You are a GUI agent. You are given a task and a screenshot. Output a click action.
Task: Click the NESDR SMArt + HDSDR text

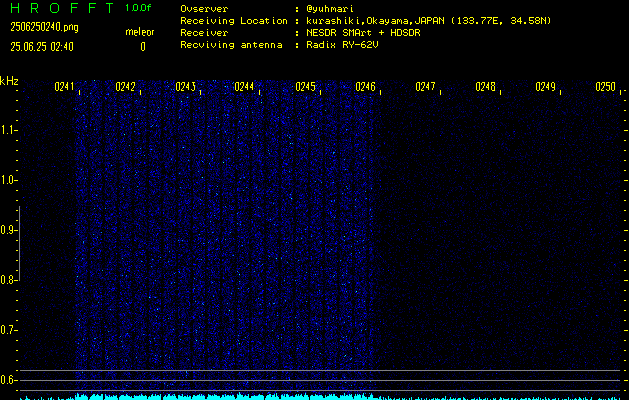coord(363,33)
